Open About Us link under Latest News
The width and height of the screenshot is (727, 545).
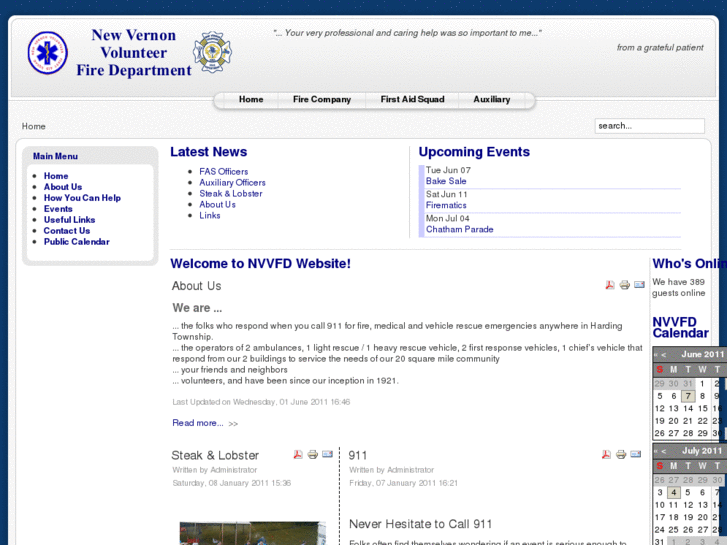pos(217,205)
